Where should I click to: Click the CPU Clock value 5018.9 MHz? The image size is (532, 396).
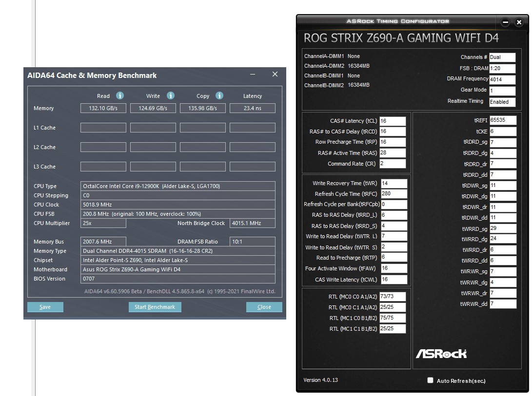click(x=178, y=205)
